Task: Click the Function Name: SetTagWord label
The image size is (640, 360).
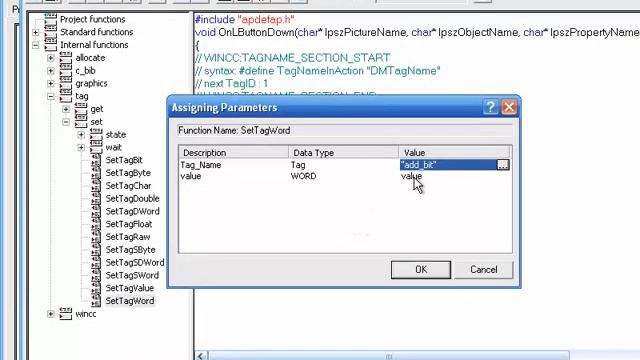Action: (x=234, y=131)
